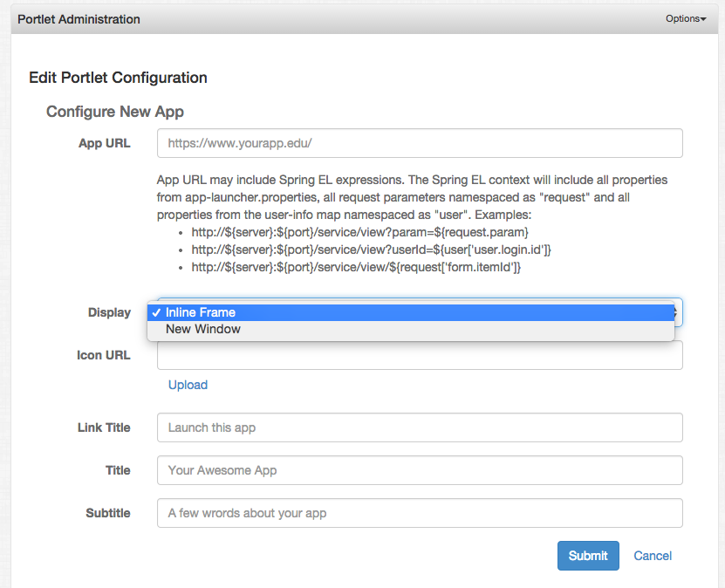Click into the Icon URL field
This screenshot has width=725, height=588.
419,354
